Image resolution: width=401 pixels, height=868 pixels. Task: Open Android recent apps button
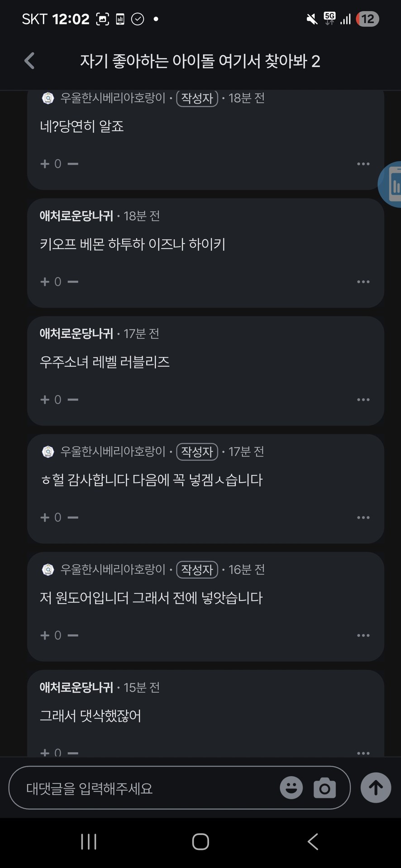tap(89, 842)
